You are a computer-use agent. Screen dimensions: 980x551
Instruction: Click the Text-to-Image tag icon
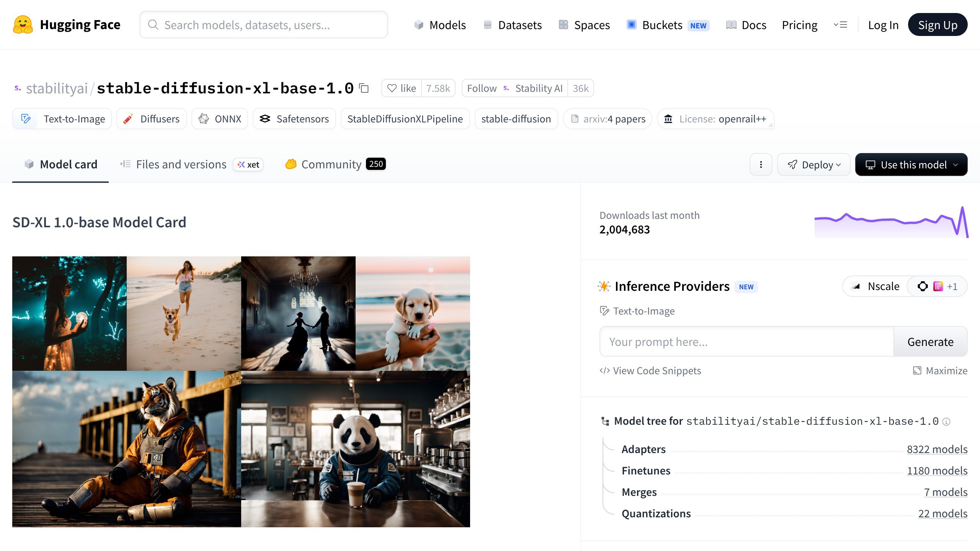pos(26,119)
